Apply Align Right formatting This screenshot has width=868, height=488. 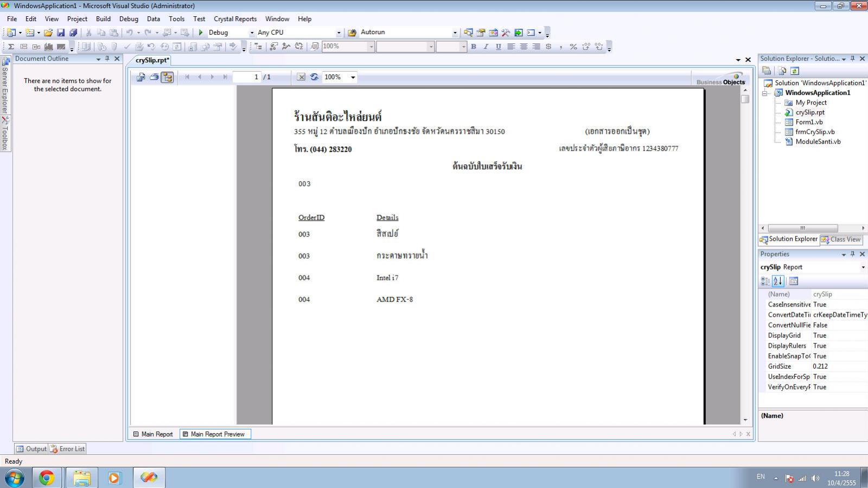click(536, 47)
